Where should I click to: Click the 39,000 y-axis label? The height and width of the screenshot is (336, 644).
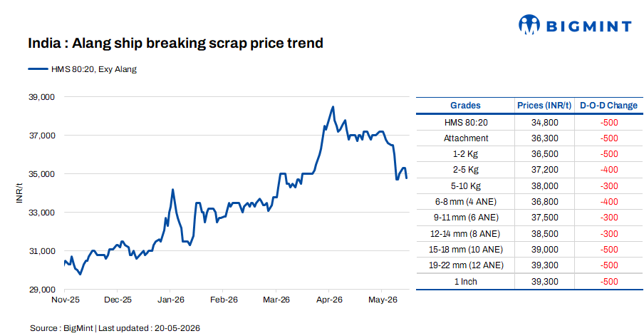(41, 97)
